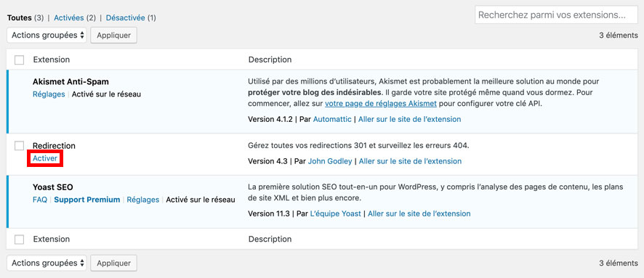
Task: Show Toutes extensions filter
Action: 20,17
